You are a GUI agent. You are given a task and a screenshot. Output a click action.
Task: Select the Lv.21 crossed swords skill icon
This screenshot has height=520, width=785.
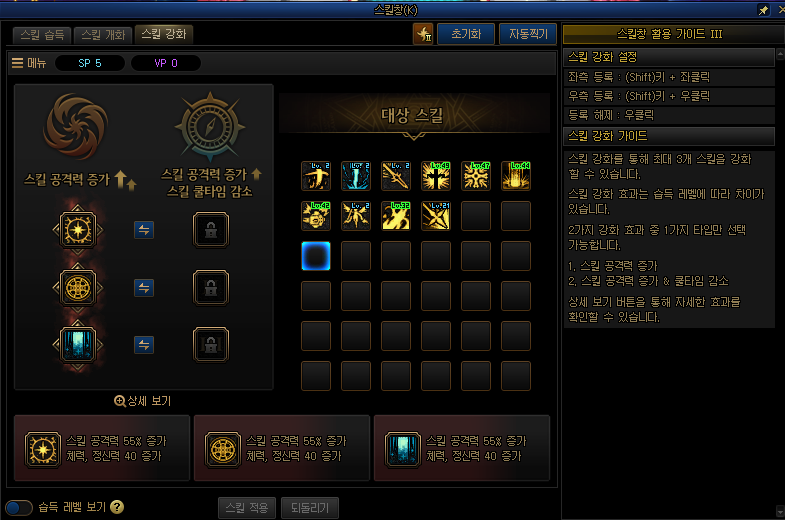[436, 216]
